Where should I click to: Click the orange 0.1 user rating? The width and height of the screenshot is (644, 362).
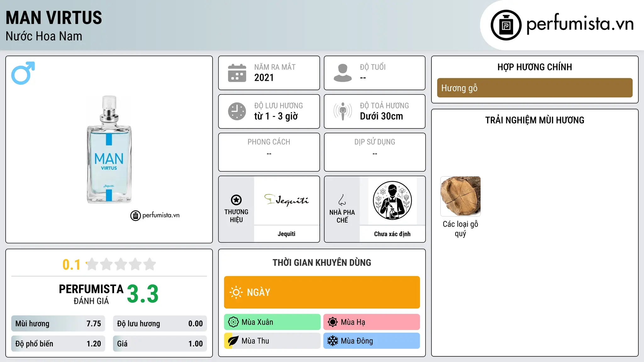[71, 265]
